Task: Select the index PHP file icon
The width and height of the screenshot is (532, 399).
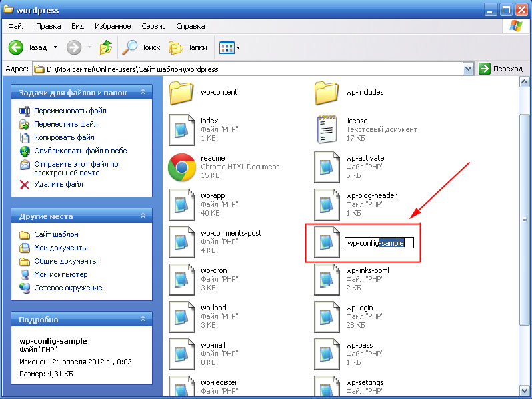Action: (181, 129)
